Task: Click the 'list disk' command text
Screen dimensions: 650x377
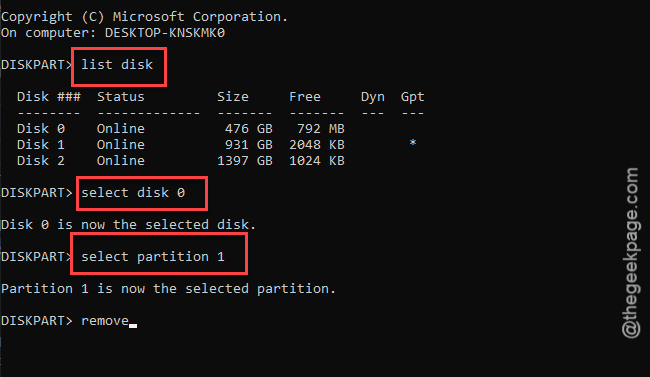Action: (117, 65)
